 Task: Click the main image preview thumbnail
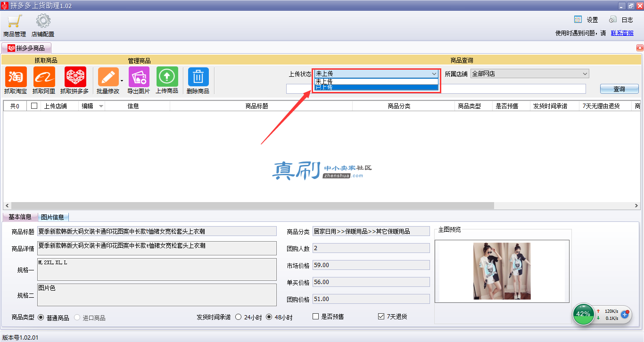pos(502,271)
